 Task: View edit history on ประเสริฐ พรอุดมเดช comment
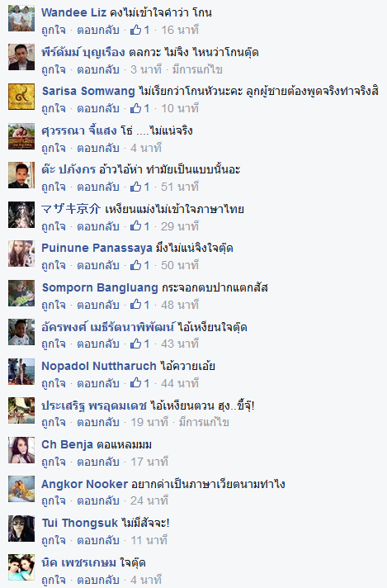(x=204, y=422)
